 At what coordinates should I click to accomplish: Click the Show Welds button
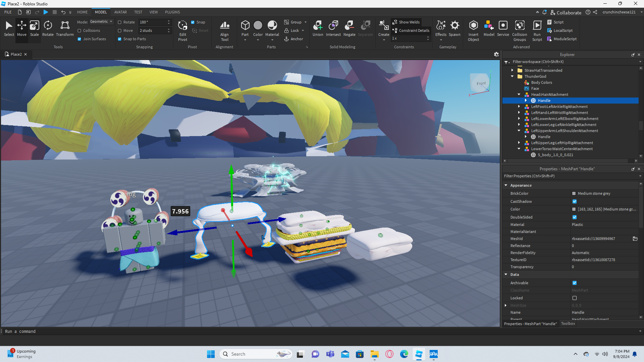coord(406,22)
